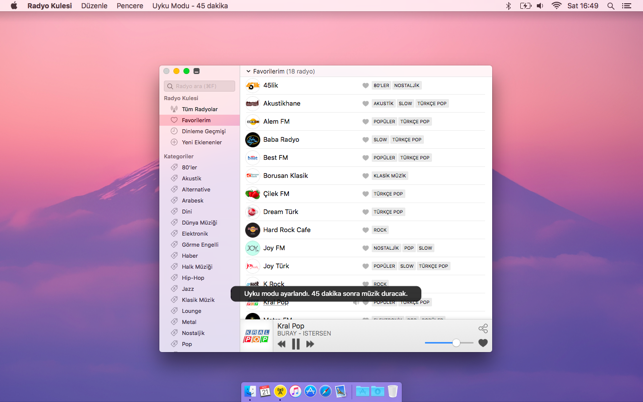643x402 pixels.
Task: Pause playback of Kral Pop
Action: [x=296, y=344]
